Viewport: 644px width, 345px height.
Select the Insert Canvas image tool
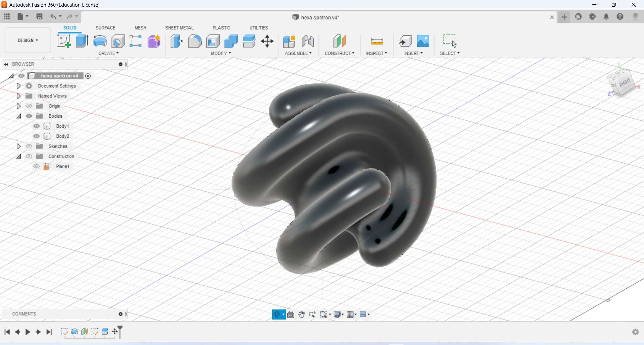tap(423, 41)
